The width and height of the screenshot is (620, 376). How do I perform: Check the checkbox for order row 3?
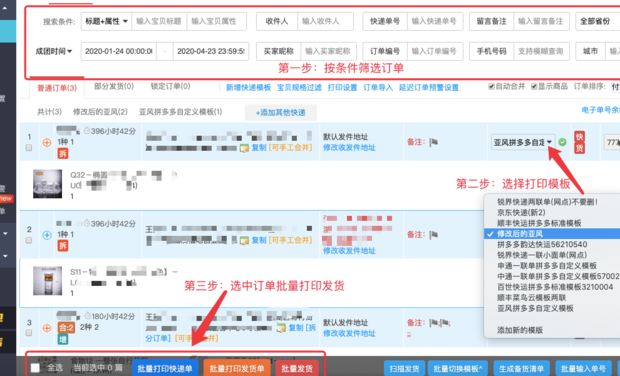click(29, 333)
